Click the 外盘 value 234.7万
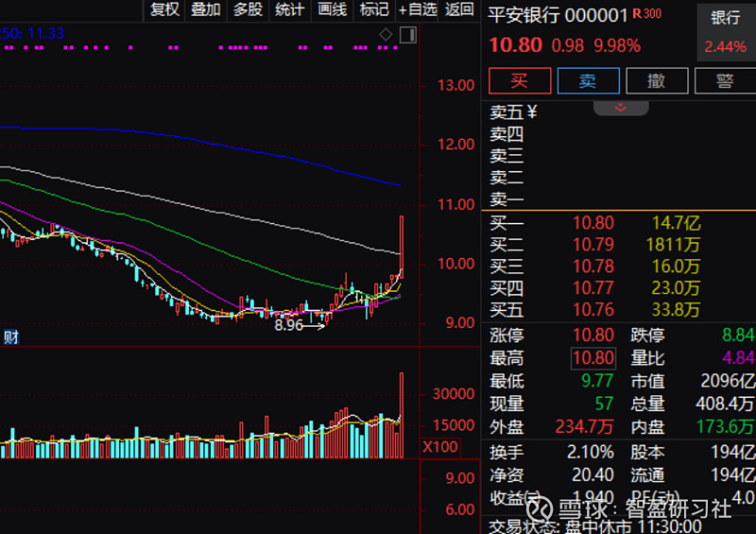The image size is (756, 534). point(584,426)
